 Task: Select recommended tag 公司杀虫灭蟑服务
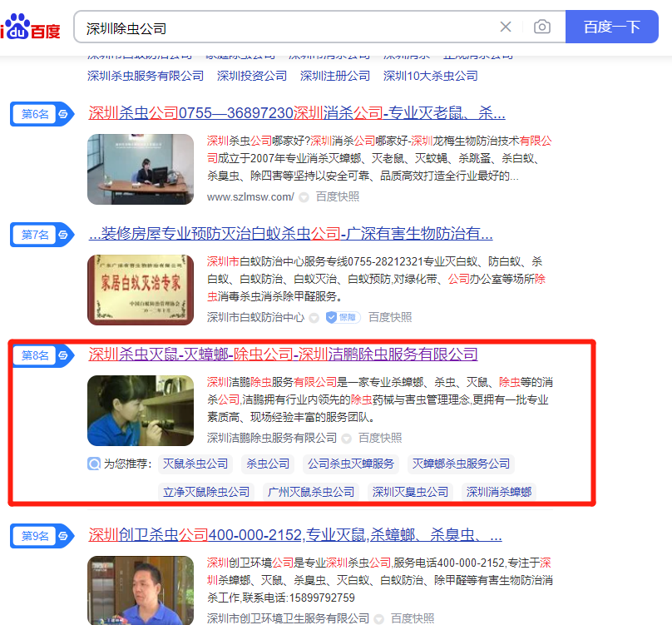tap(351, 464)
